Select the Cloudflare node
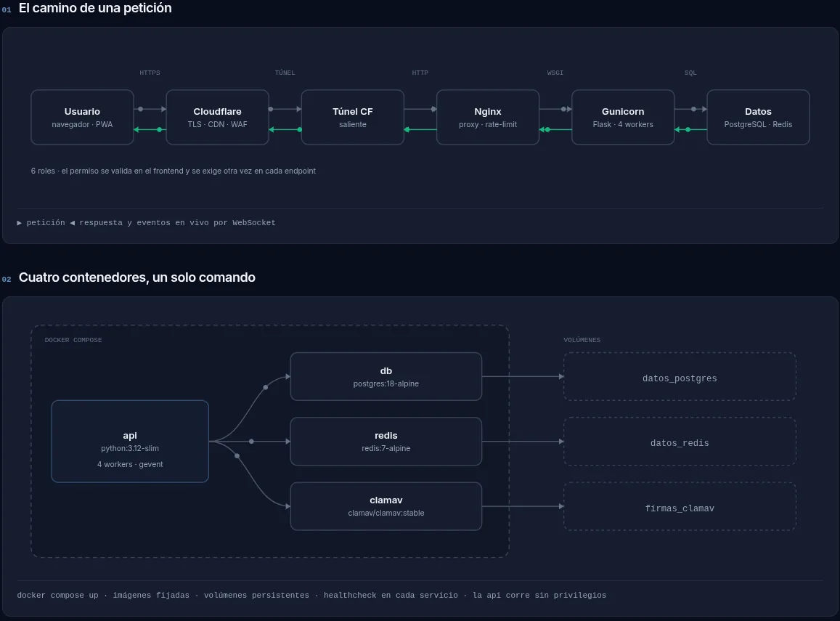This screenshot has width=840, height=621. pyautogui.click(x=218, y=118)
